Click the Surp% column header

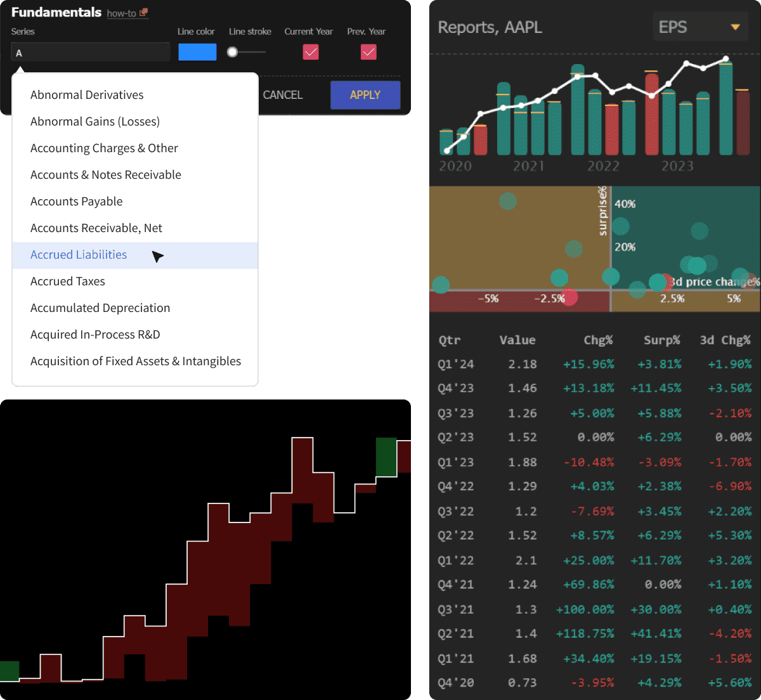661,340
